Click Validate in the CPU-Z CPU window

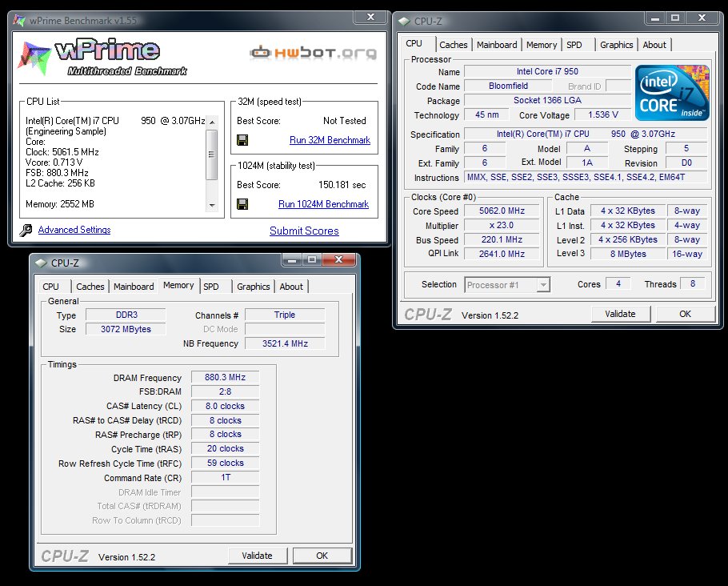(x=620, y=314)
